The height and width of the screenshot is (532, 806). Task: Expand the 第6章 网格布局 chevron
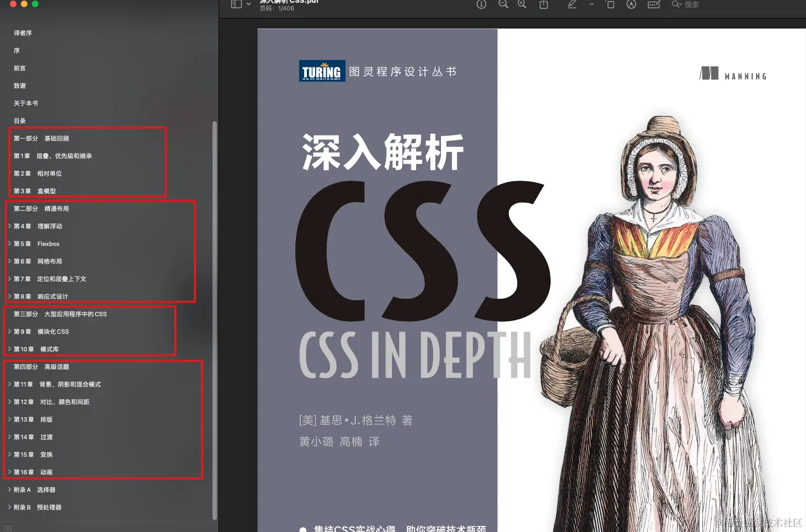click(9, 261)
